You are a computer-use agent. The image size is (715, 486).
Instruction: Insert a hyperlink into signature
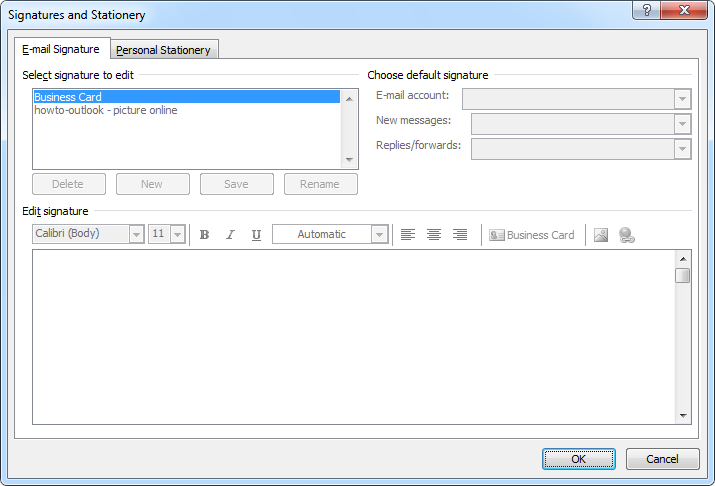pyautogui.click(x=627, y=235)
